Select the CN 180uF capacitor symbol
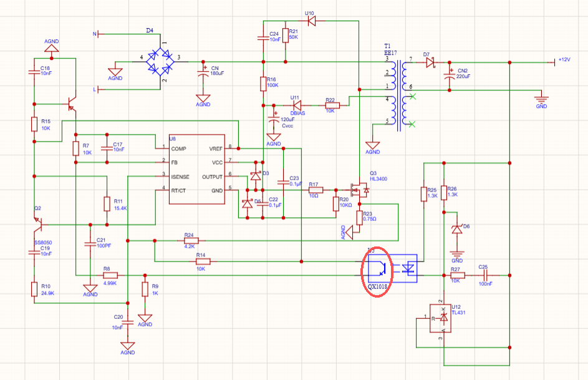This screenshot has height=380, width=588. point(203,72)
